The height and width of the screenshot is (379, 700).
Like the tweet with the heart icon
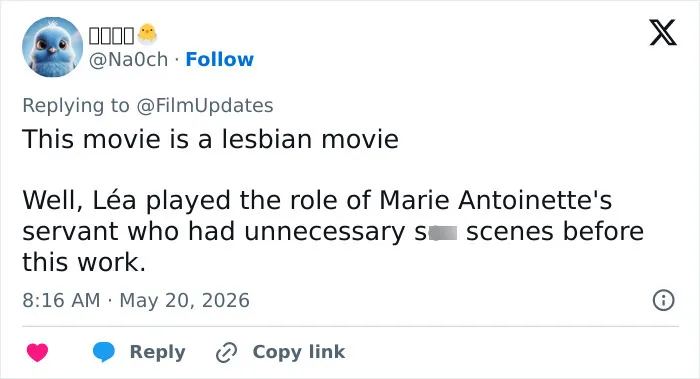37,352
